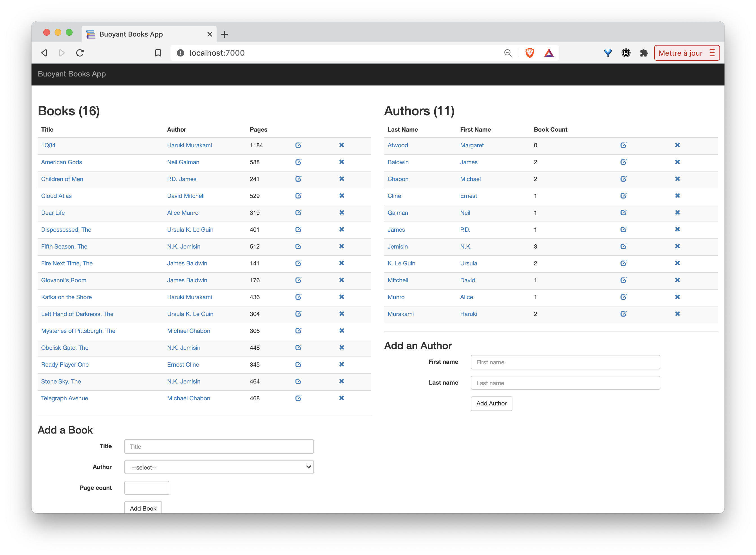Delete author Baldwin
The image size is (756, 555).
point(677,162)
